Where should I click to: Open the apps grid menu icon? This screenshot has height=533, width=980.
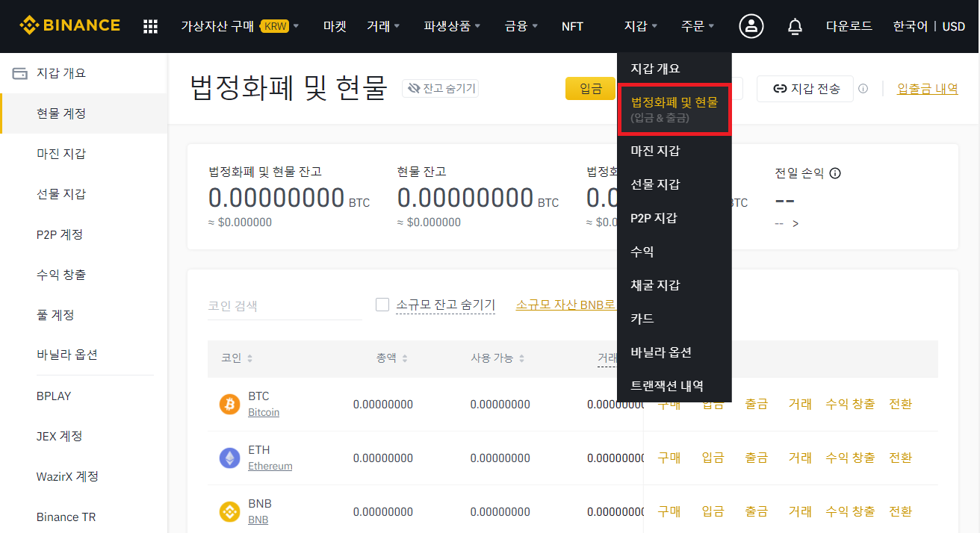coord(150,27)
